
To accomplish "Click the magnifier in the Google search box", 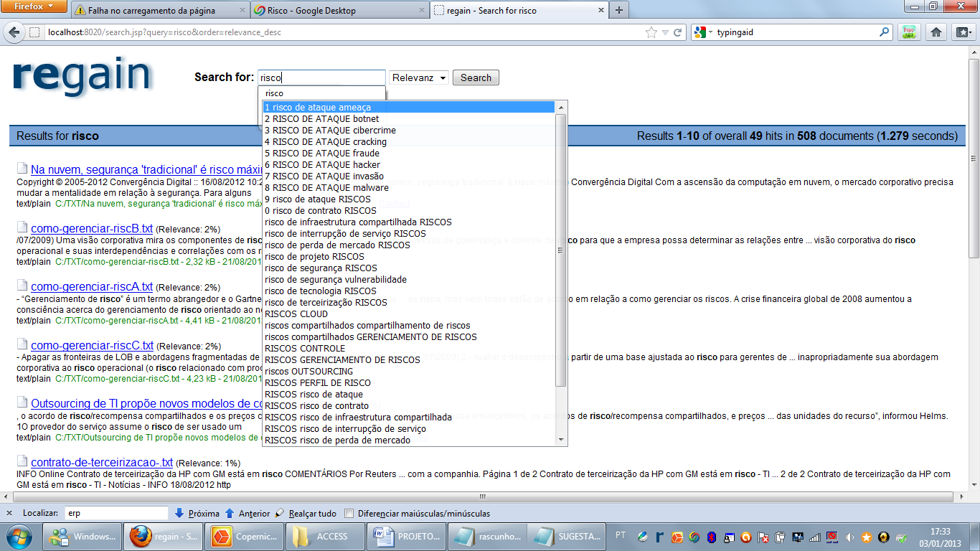I will point(884,32).
